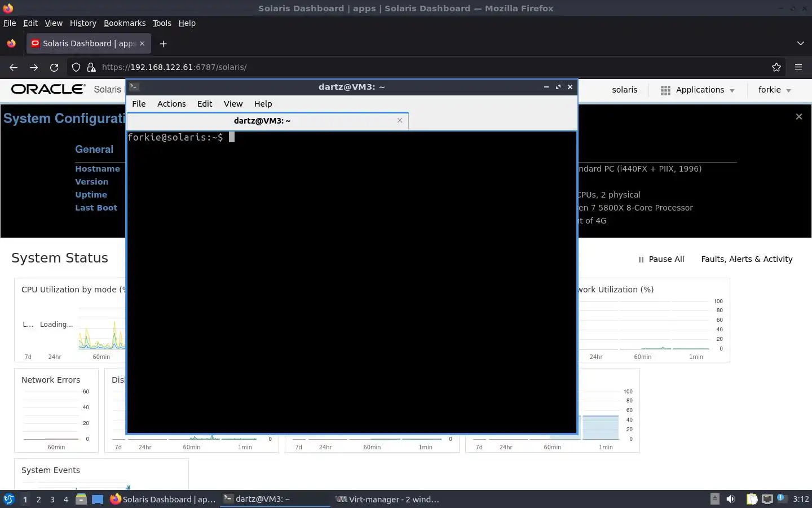Select Solaris Dashboard browser tab

(87, 43)
